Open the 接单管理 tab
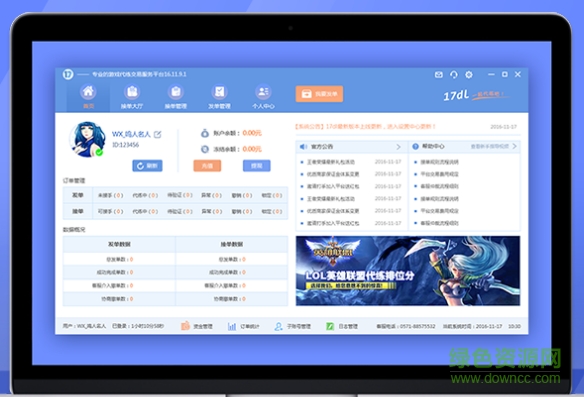Image resolution: width=584 pixels, height=397 pixels. 176,97
